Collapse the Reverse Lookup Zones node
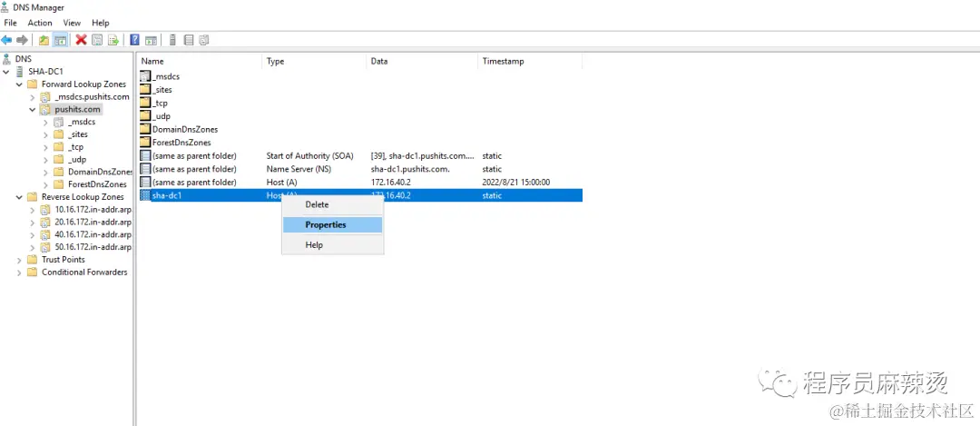Image resolution: width=980 pixels, height=426 pixels. 19,197
